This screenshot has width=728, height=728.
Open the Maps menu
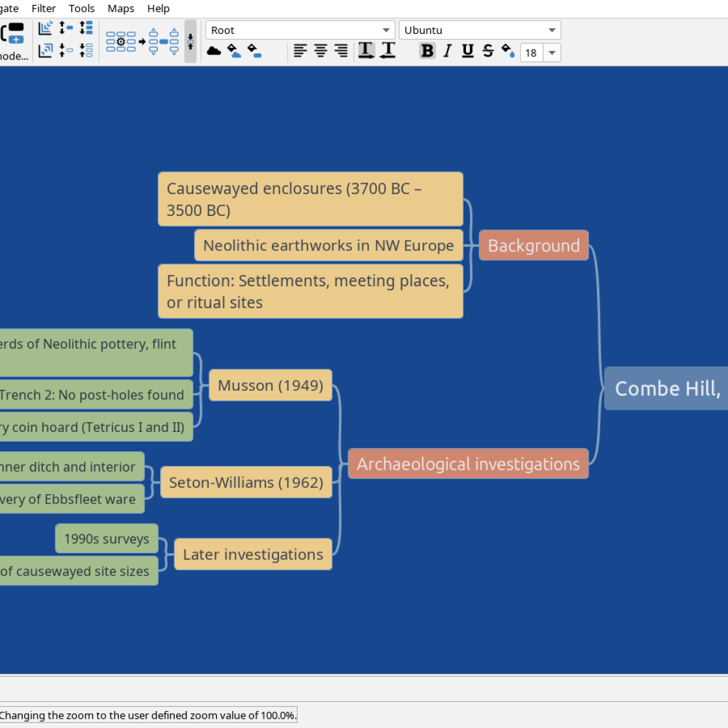[x=120, y=8]
